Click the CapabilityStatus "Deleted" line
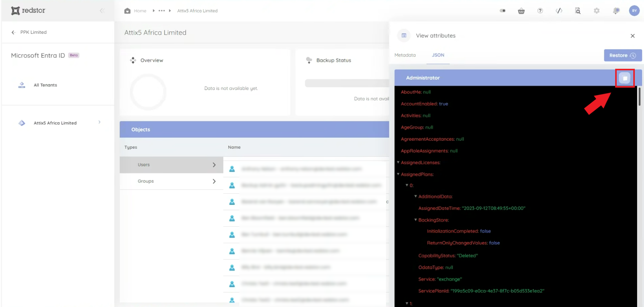This screenshot has width=644, height=307. tap(448, 256)
